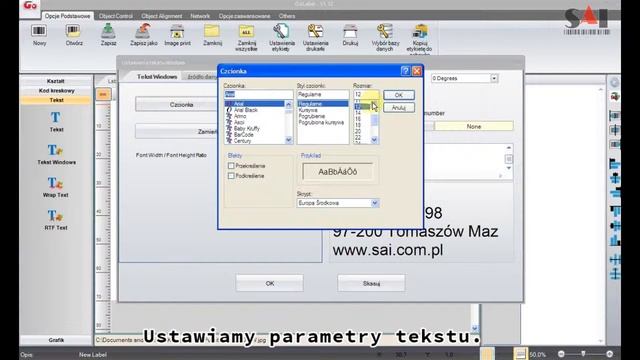Image resolution: width=640 pixels, height=360 pixels.
Task: Select the Wrap Text tool
Action: [56, 183]
